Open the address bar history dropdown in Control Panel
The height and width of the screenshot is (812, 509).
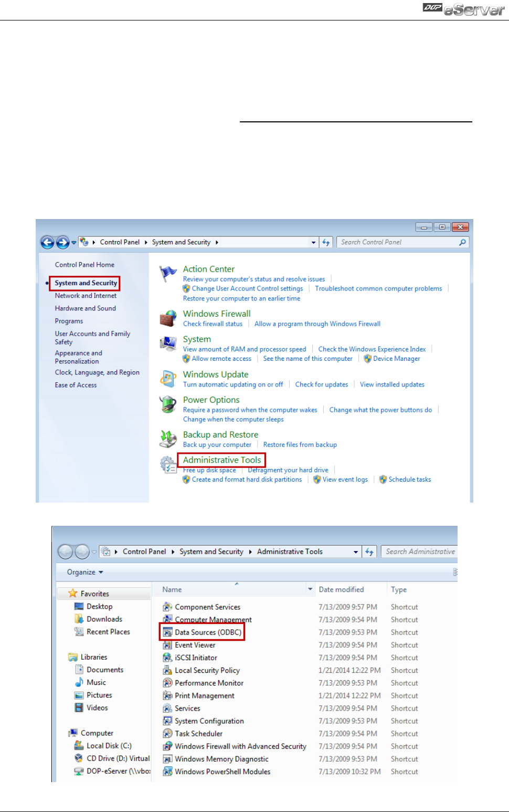pyautogui.click(x=314, y=243)
